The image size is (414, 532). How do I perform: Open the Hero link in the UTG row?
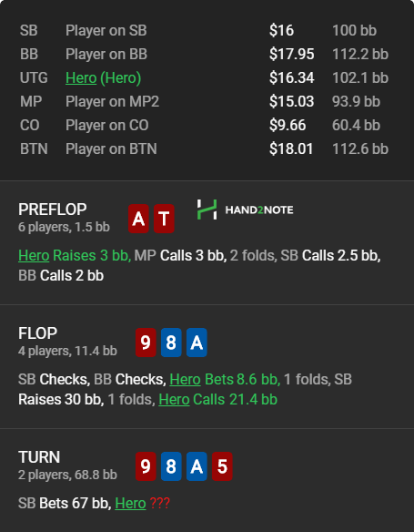pos(81,77)
